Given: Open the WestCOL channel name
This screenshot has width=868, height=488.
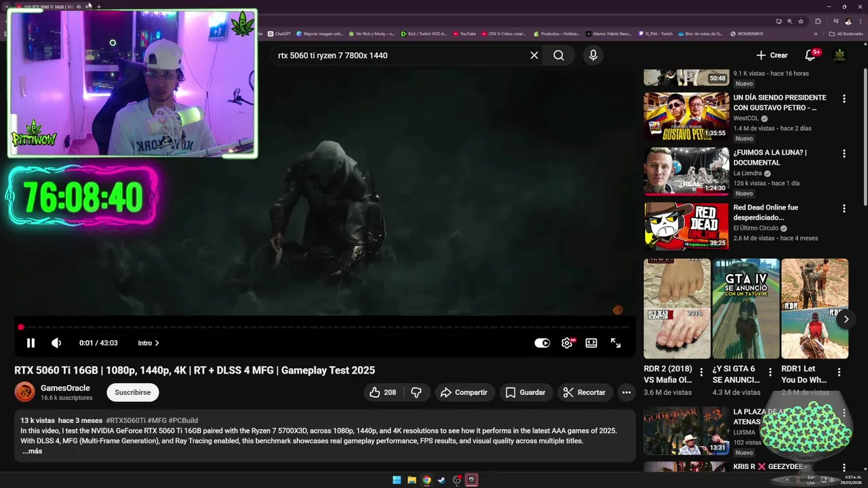Looking at the screenshot, I should (746, 119).
